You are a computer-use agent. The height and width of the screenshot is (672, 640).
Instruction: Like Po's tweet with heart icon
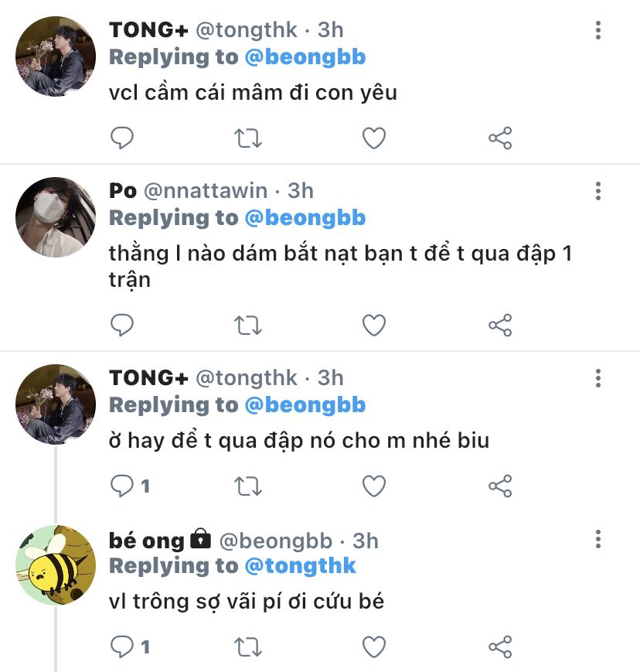[374, 326]
